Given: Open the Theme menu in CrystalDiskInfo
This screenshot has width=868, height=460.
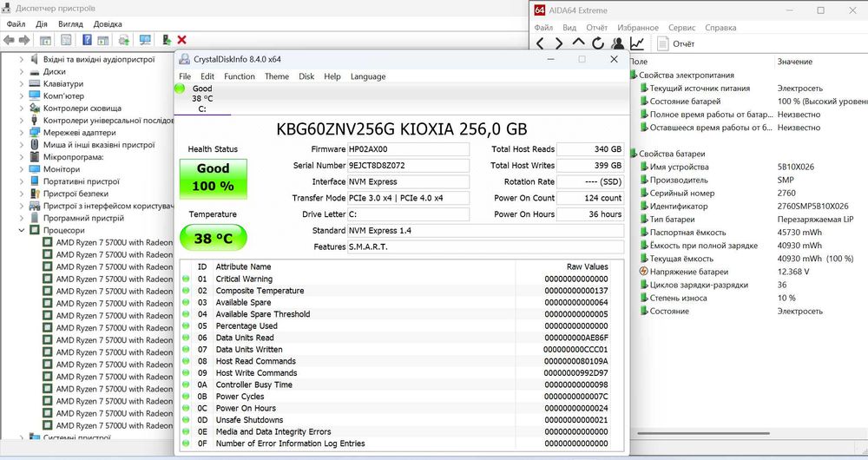Looking at the screenshot, I should point(277,76).
